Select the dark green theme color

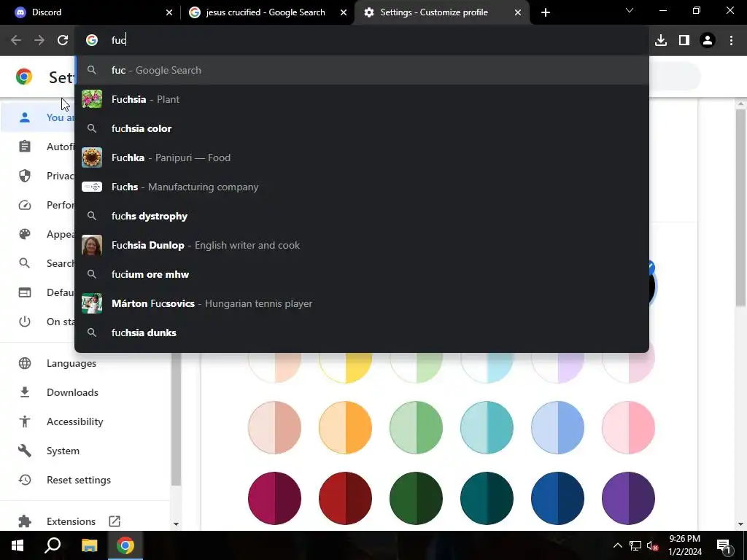pyautogui.click(x=416, y=498)
